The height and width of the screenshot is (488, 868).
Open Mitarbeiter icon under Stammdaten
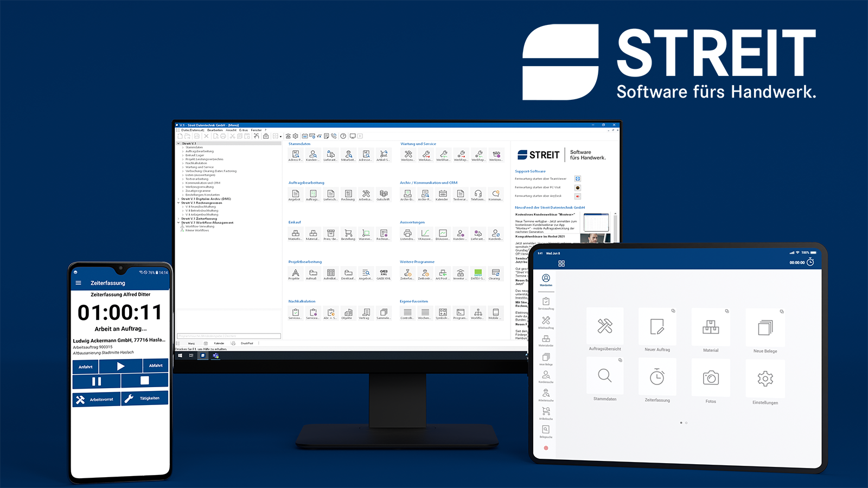click(348, 155)
